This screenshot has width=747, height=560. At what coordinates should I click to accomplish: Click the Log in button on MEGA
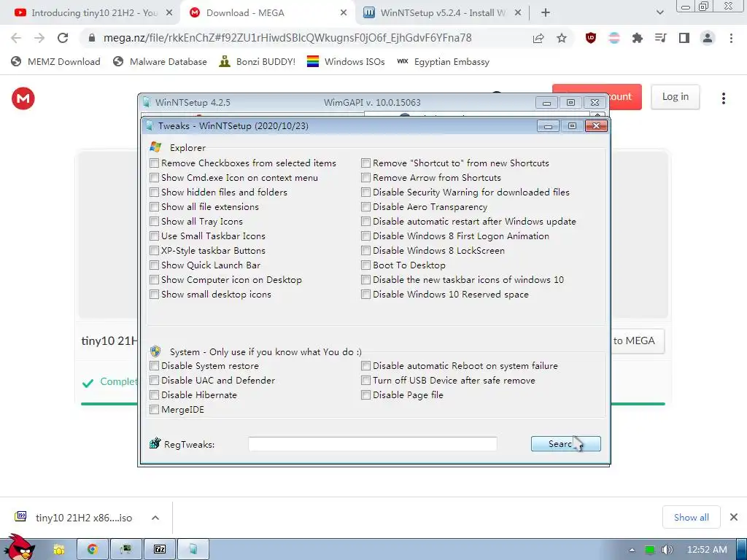(675, 97)
